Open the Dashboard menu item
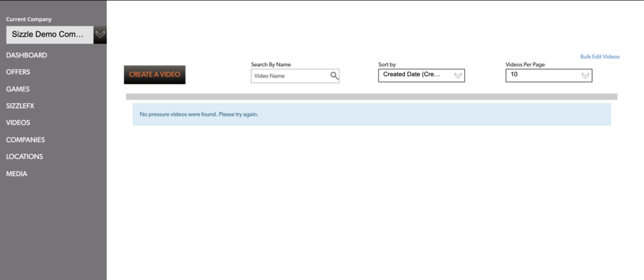Viewport: 644px width, 280px height. (x=26, y=55)
